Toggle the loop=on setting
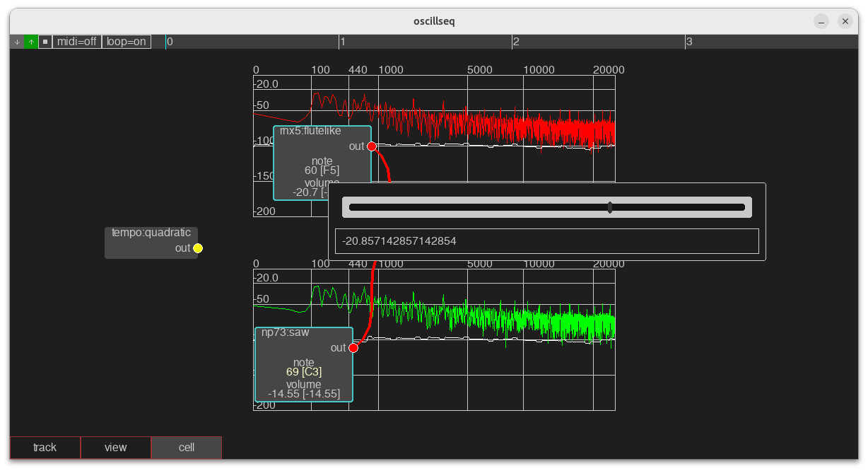868x471 pixels. point(127,42)
